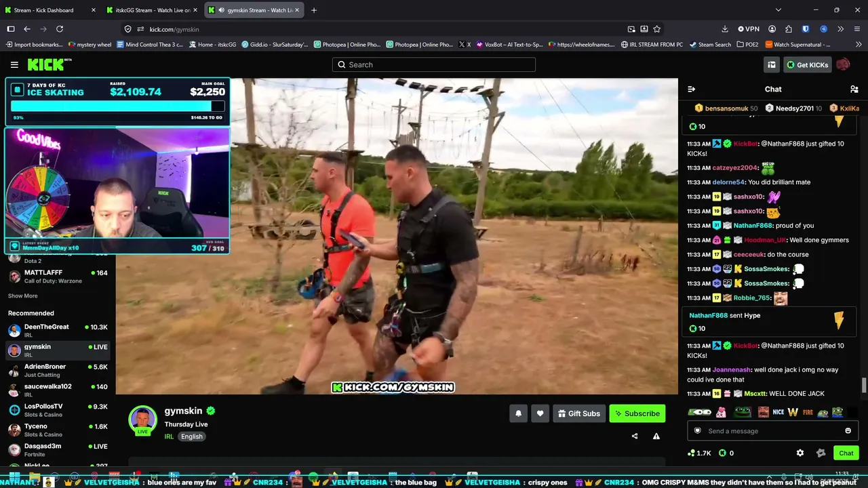The height and width of the screenshot is (488, 868).
Task: Open the MATTLAFFF followed channel
Action: click(58, 277)
